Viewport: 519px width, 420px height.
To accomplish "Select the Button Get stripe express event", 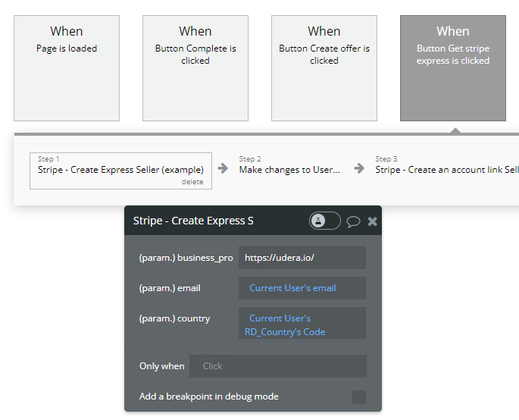I will click(453, 68).
